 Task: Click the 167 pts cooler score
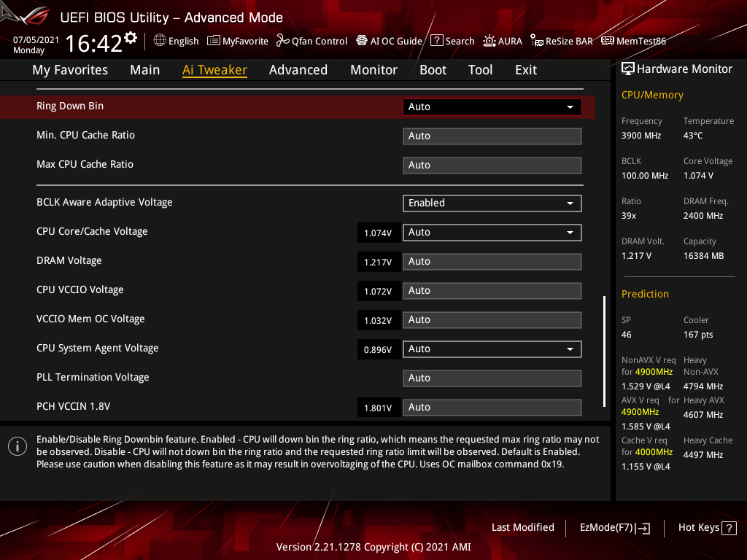pos(698,335)
